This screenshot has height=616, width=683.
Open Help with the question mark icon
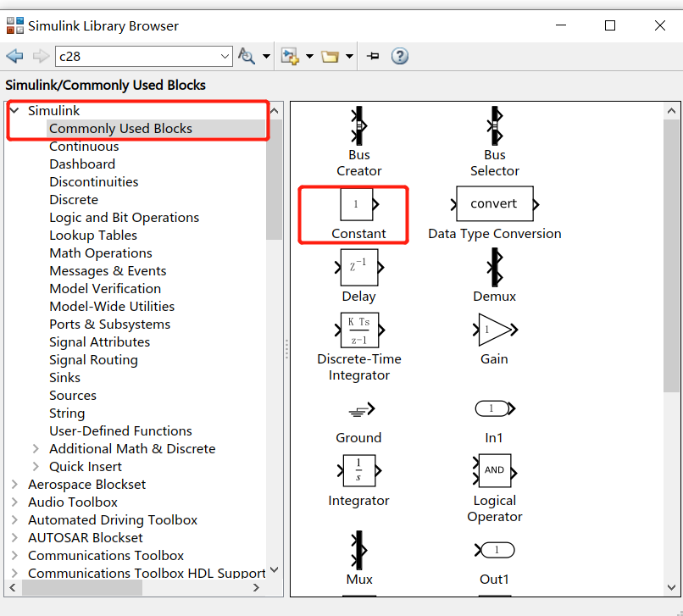coord(399,56)
